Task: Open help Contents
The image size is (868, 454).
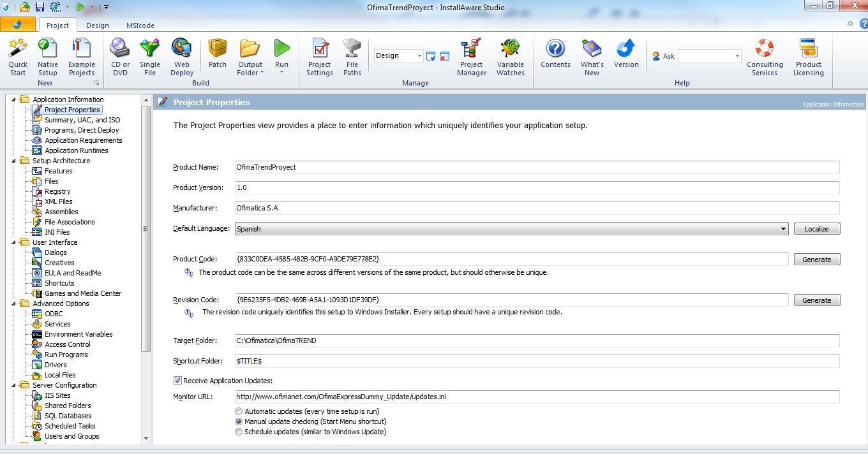Action: tap(555, 53)
